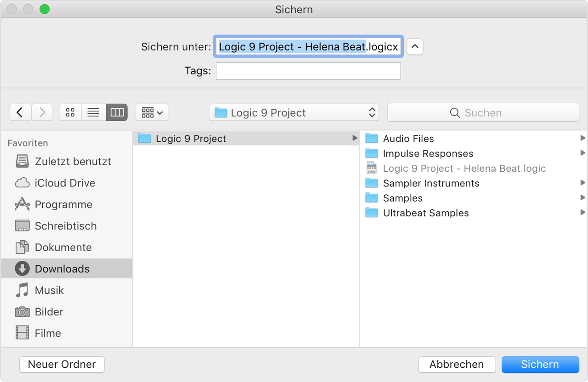Image resolution: width=588 pixels, height=382 pixels.
Task: Select the Ultrabeat Samples folder
Action: [425, 213]
